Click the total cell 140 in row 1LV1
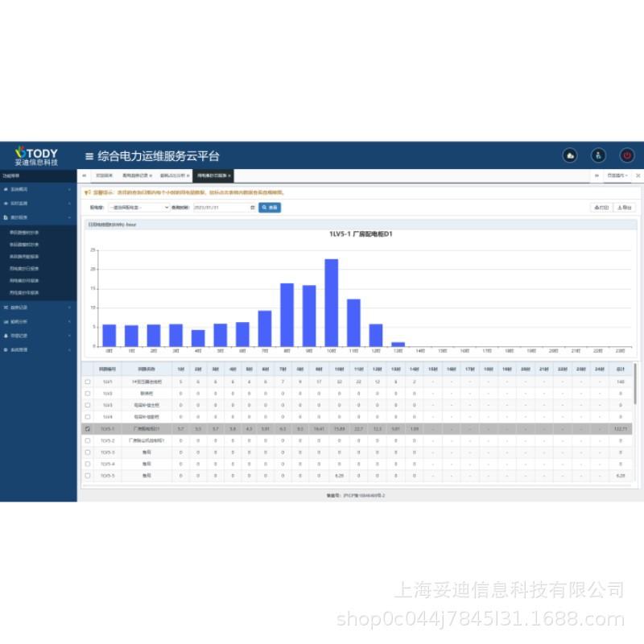644x644 pixels. 620,382
